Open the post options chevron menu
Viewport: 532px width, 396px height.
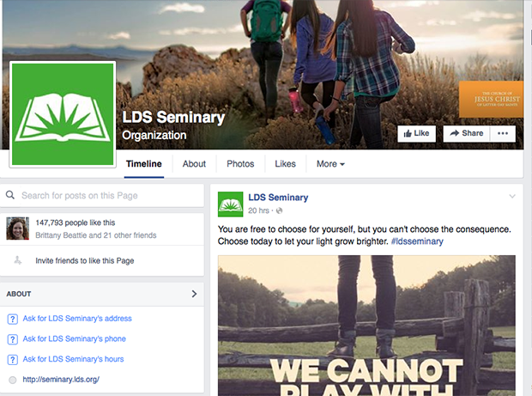pos(512,197)
